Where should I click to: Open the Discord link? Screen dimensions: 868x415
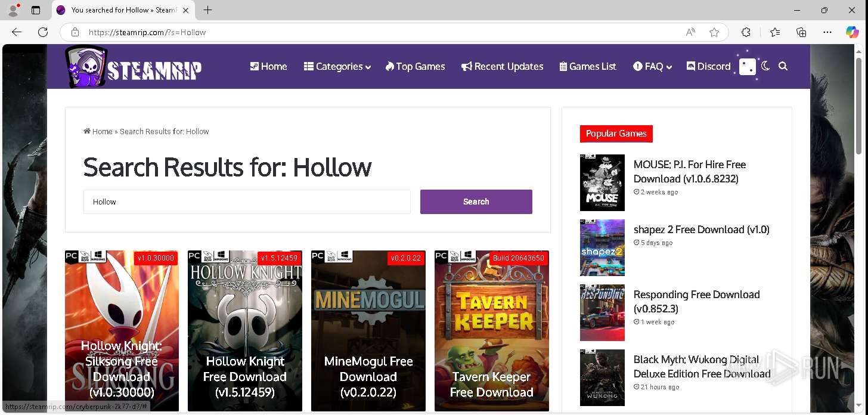tap(708, 66)
